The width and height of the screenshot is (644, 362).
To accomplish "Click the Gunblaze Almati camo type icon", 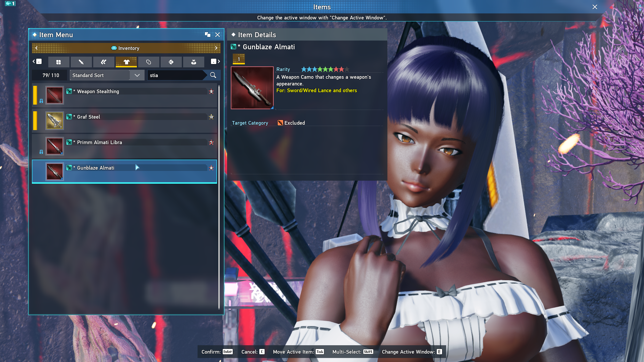I will pos(69,168).
